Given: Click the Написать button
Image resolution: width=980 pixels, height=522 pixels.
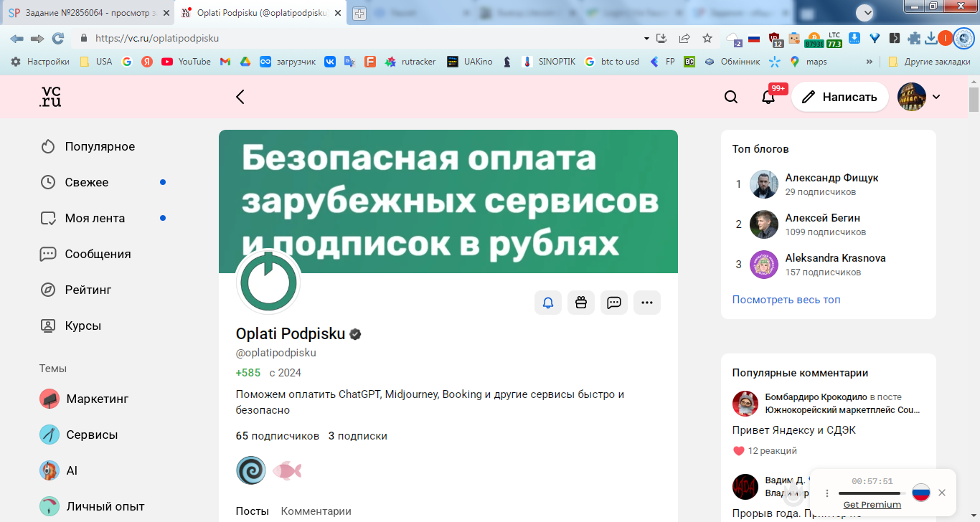Looking at the screenshot, I should click(x=840, y=97).
